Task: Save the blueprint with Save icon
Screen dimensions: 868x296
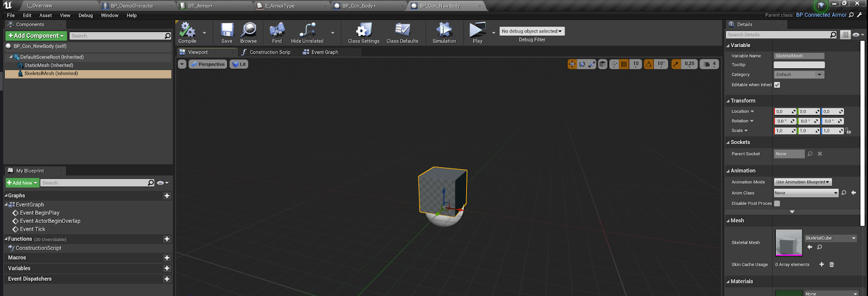Action: click(227, 30)
